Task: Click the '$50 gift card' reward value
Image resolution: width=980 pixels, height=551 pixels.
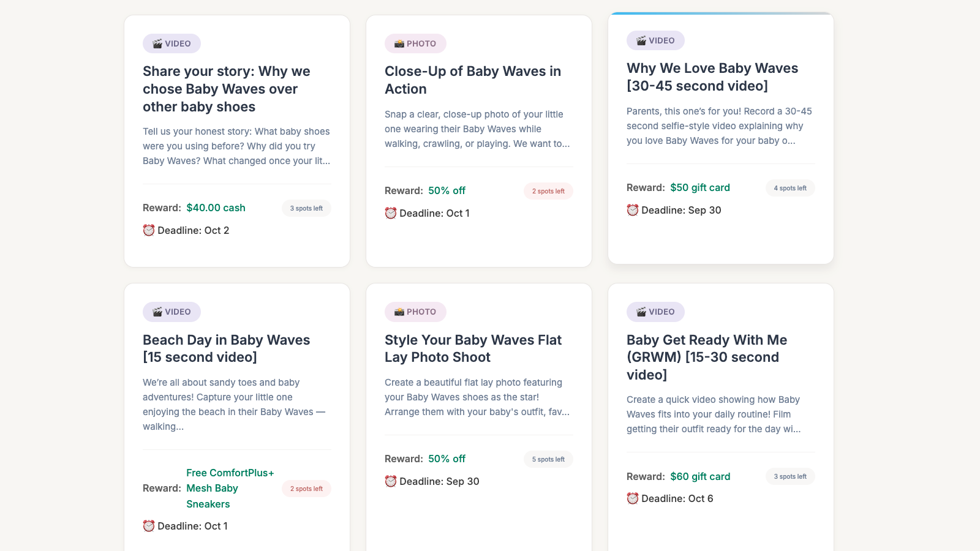Action: (700, 187)
